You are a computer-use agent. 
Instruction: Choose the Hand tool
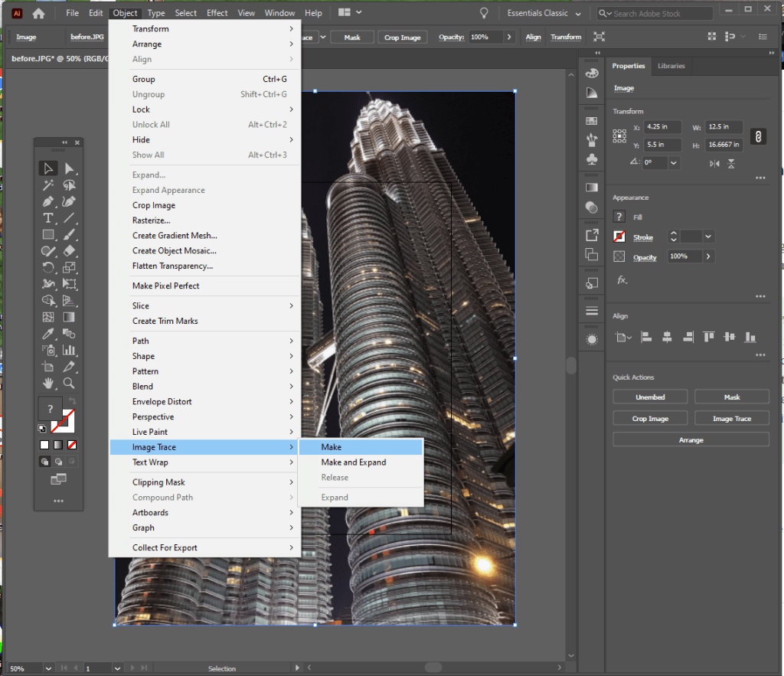(x=48, y=383)
